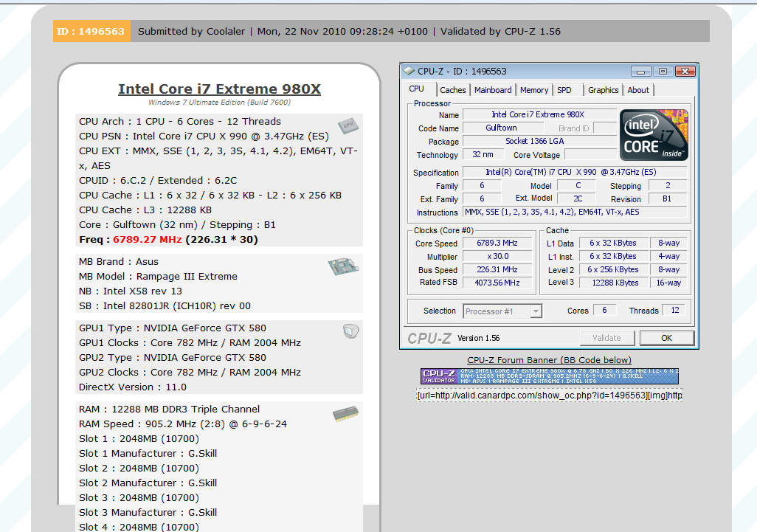
Task: Click the SB : Intel 82801JR (ICH10R) line
Action: (x=165, y=305)
